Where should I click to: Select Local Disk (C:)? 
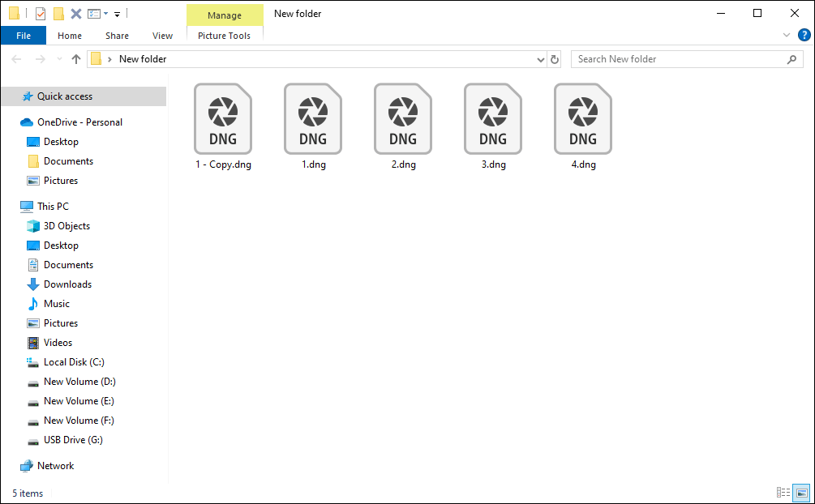click(x=73, y=361)
